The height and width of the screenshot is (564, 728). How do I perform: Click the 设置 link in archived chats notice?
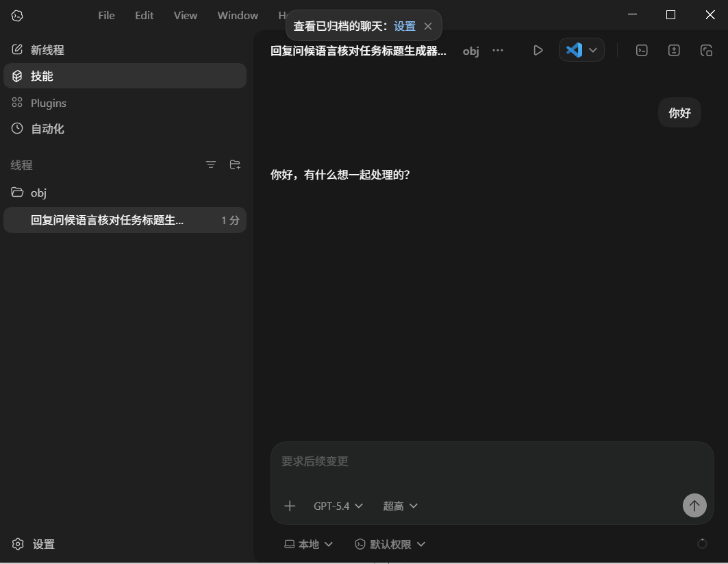click(x=404, y=26)
